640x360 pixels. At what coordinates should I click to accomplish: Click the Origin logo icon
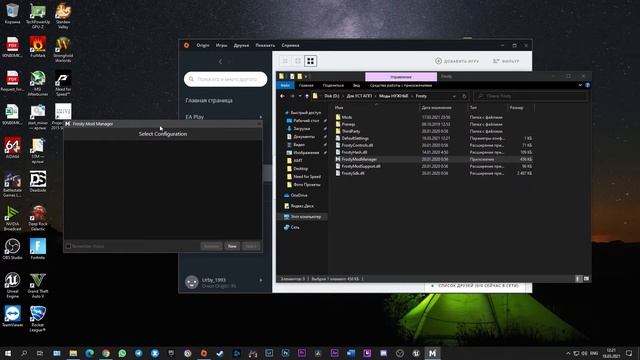187,45
